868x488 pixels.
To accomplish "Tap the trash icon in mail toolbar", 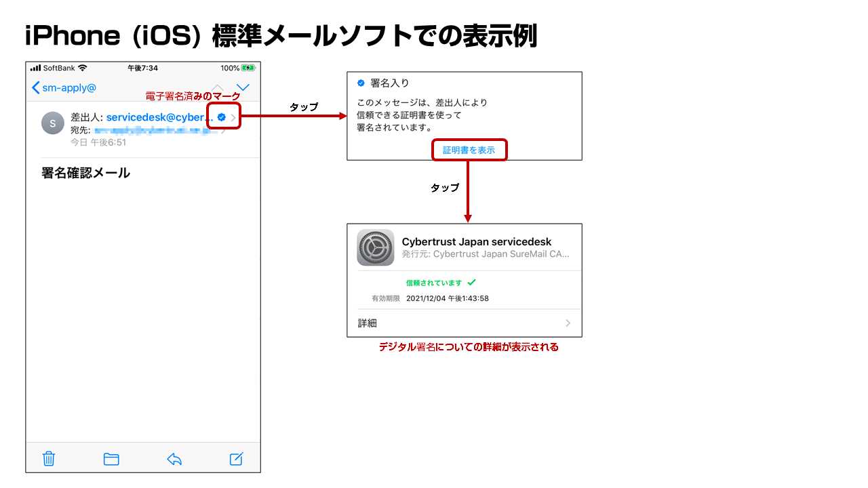I will click(x=49, y=459).
